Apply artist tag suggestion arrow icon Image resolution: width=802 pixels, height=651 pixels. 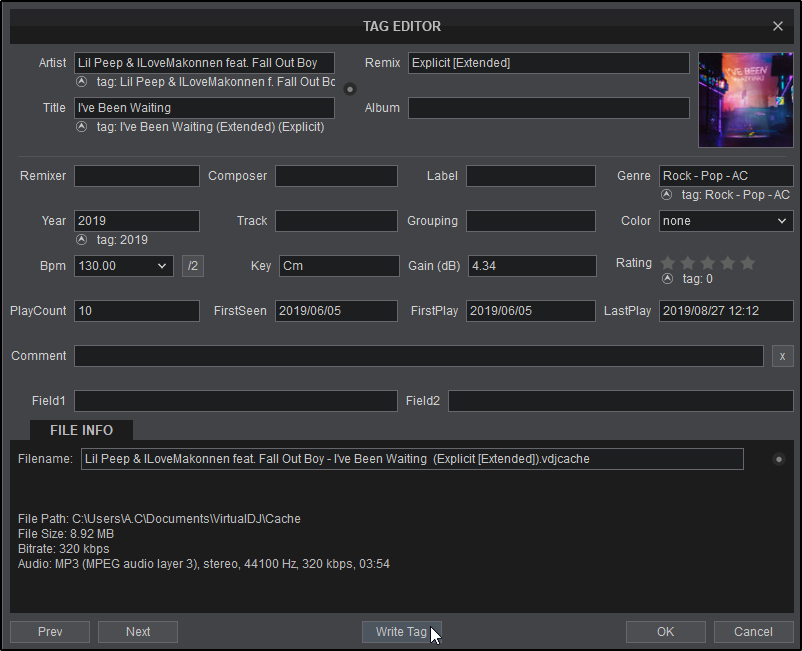coord(81,82)
